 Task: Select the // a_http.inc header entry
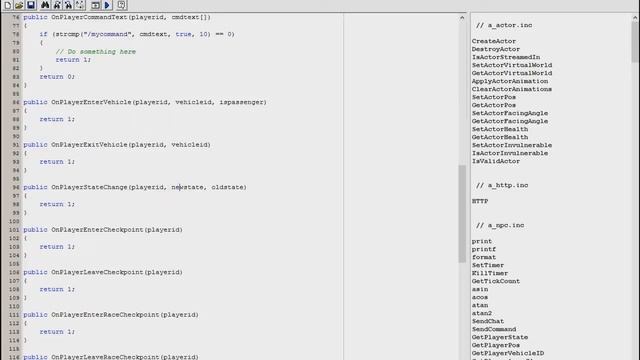pos(502,185)
